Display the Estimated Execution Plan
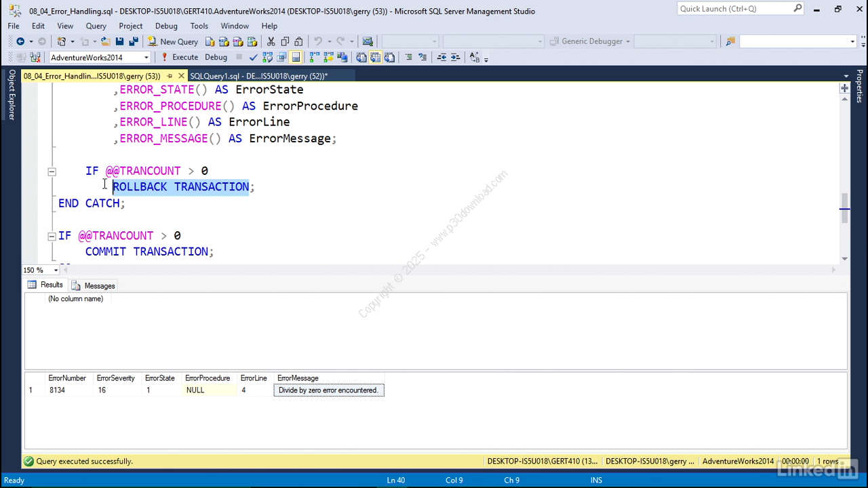The image size is (868, 488). pyautogui.click(x=267, y=57)
